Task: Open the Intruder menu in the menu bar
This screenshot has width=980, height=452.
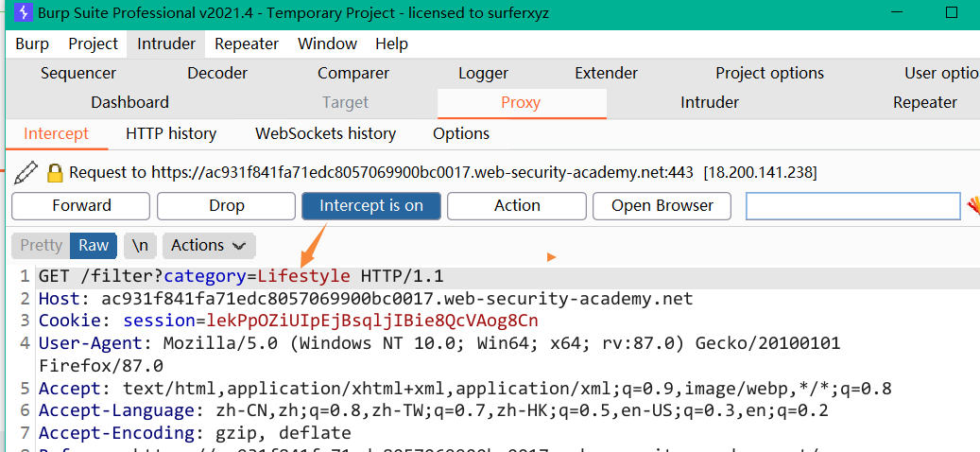Action: [166, 43]
